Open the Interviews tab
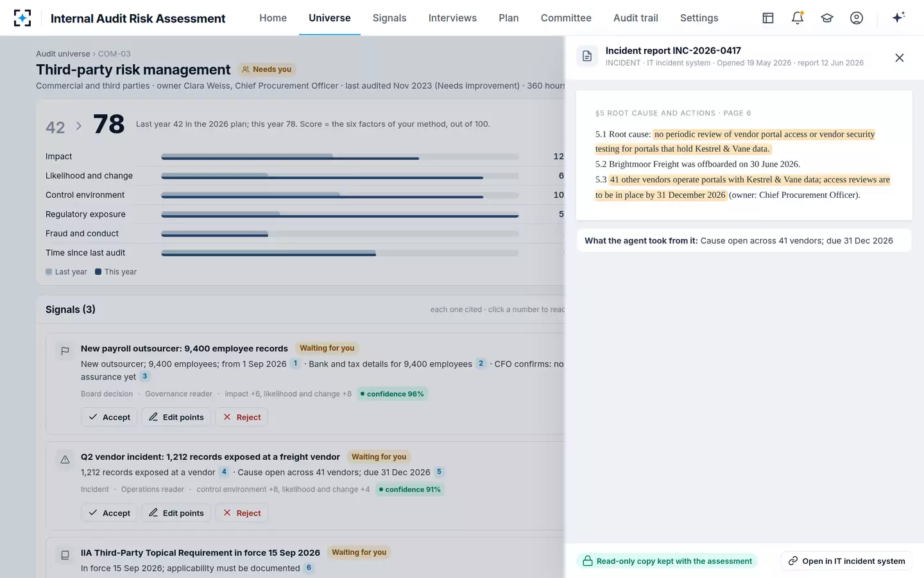 [x=452, y=18]
